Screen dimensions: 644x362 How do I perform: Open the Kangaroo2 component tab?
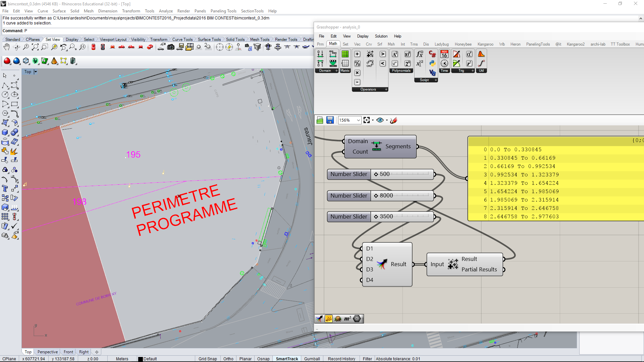[x=576, y=44]
